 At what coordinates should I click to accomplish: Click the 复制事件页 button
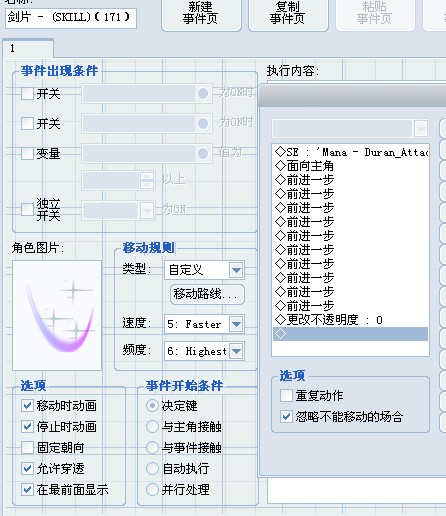[288, 15]
